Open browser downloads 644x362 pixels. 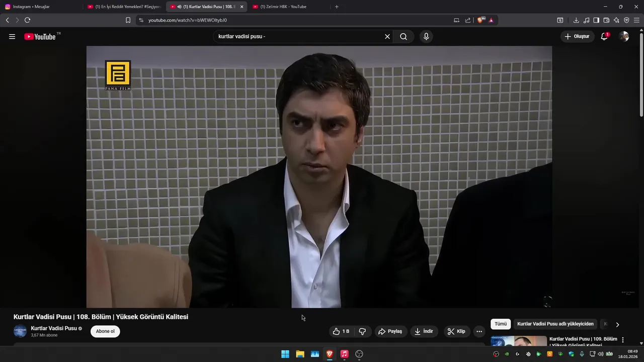point(576,20)
